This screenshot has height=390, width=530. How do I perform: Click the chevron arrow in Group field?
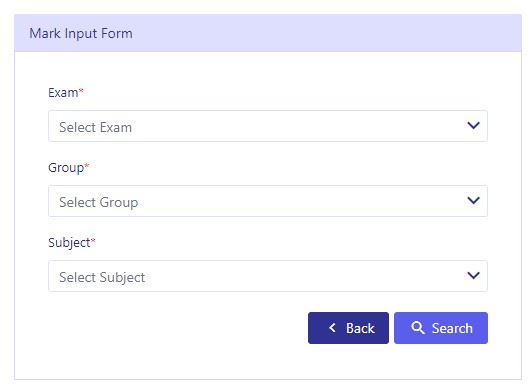pos(474,201)
